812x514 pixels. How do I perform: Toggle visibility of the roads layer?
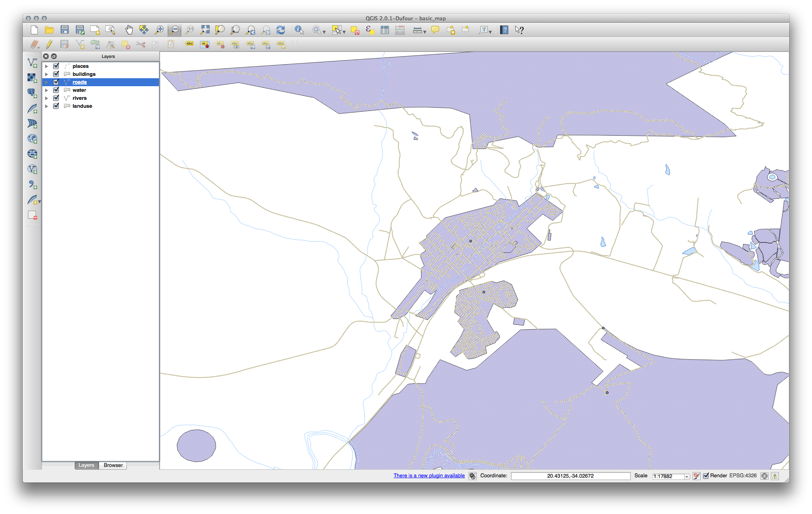(x=55, y=82)
